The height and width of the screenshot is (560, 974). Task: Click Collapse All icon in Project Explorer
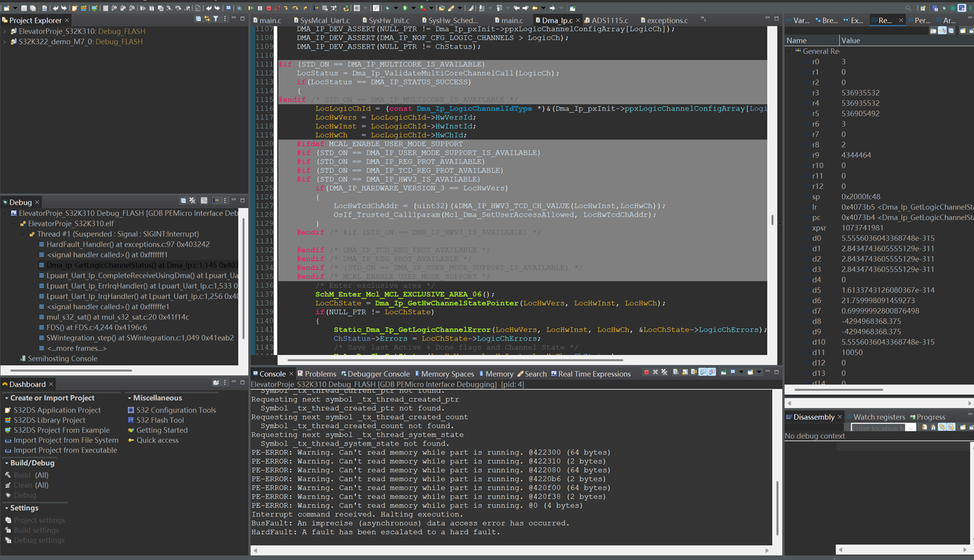(x=198, y=19)
